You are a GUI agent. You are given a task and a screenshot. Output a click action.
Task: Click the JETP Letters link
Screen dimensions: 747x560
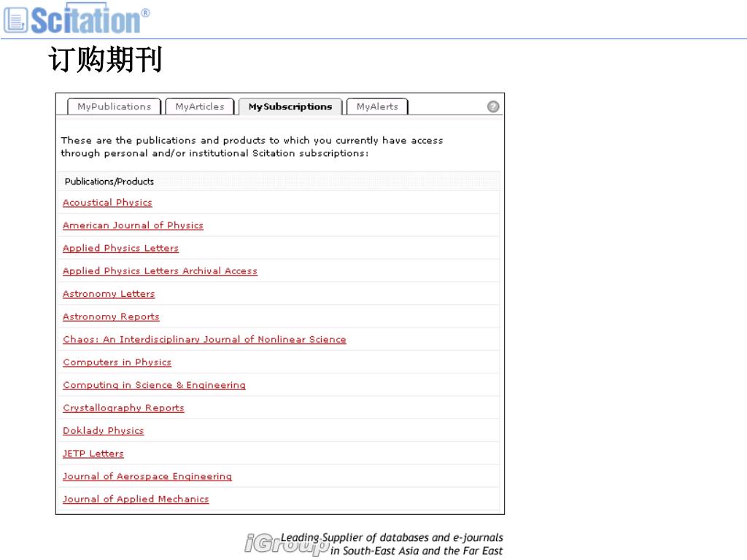pyautogui.click(x=93, y=454)
